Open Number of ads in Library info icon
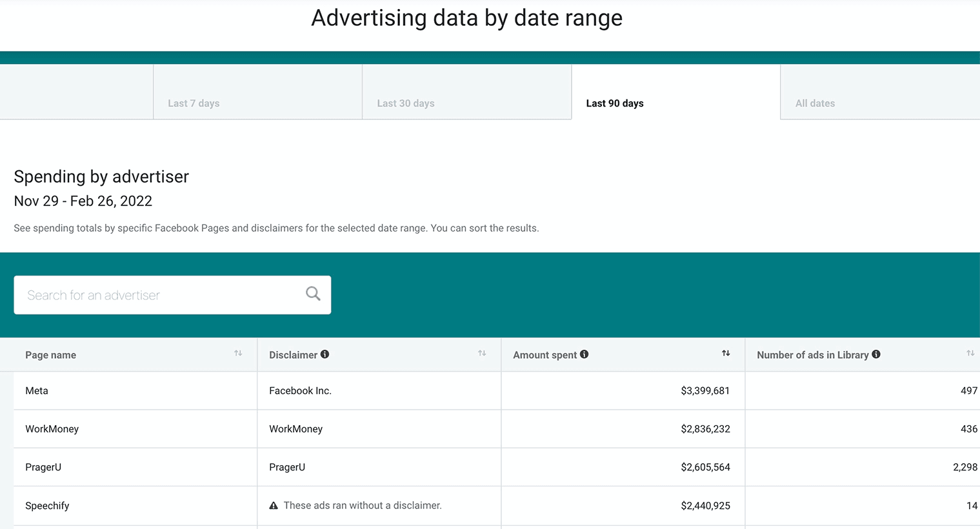Image resolution: width=980 pixels, height=529 pixels. point(876,354)
